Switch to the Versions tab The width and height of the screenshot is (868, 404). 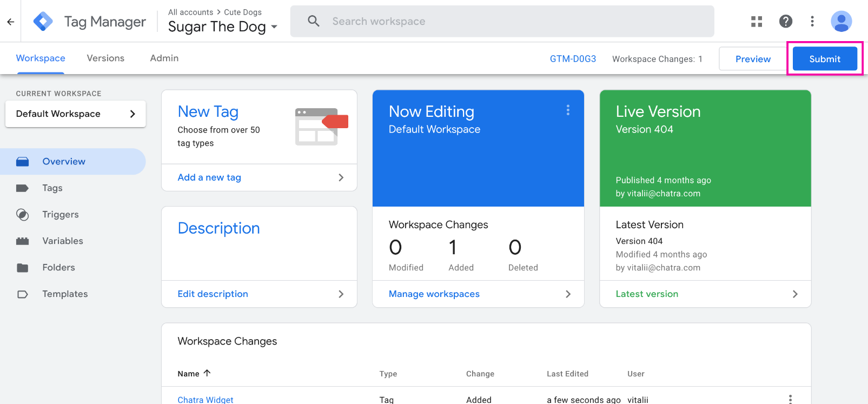click(105, 58)
